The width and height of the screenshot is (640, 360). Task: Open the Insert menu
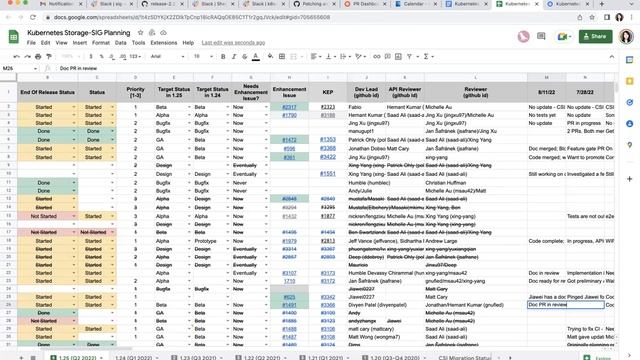[x=80, y=42]
